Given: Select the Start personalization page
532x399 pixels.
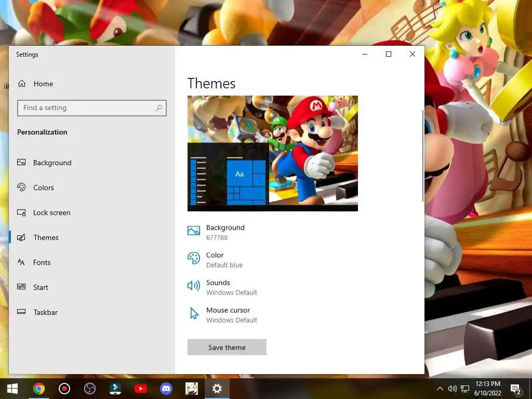Looking at the screenshot, I should [x=41, y=287].
